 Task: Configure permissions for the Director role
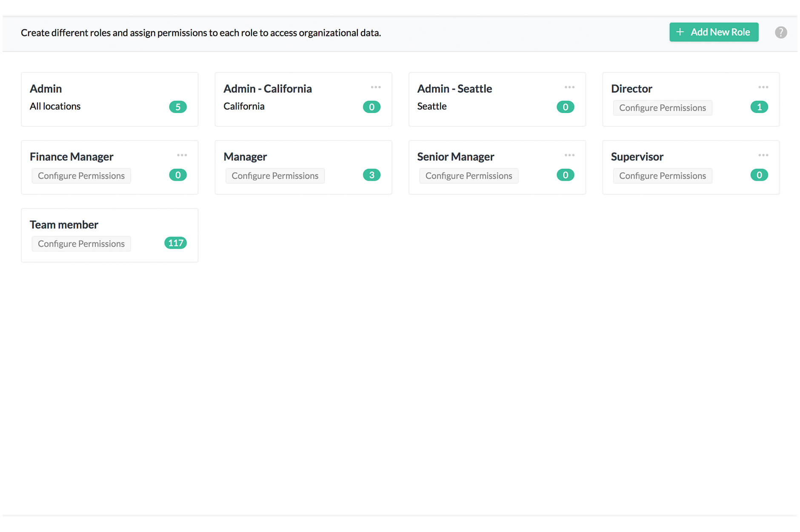click(662, 108)
